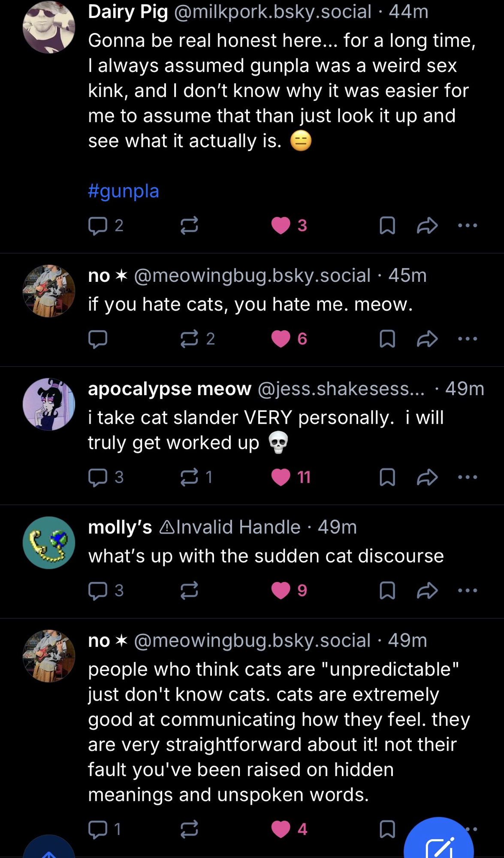Share apocalypse meow's cat slander post

pyautogui.click(x=427, y=477)
